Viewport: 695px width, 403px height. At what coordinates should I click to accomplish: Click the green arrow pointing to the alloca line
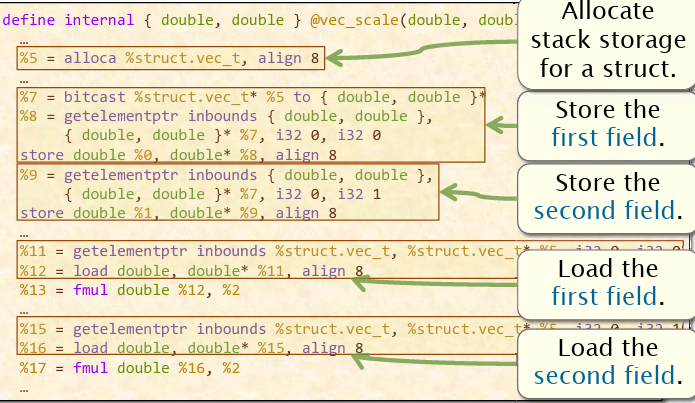click(420, 56)
